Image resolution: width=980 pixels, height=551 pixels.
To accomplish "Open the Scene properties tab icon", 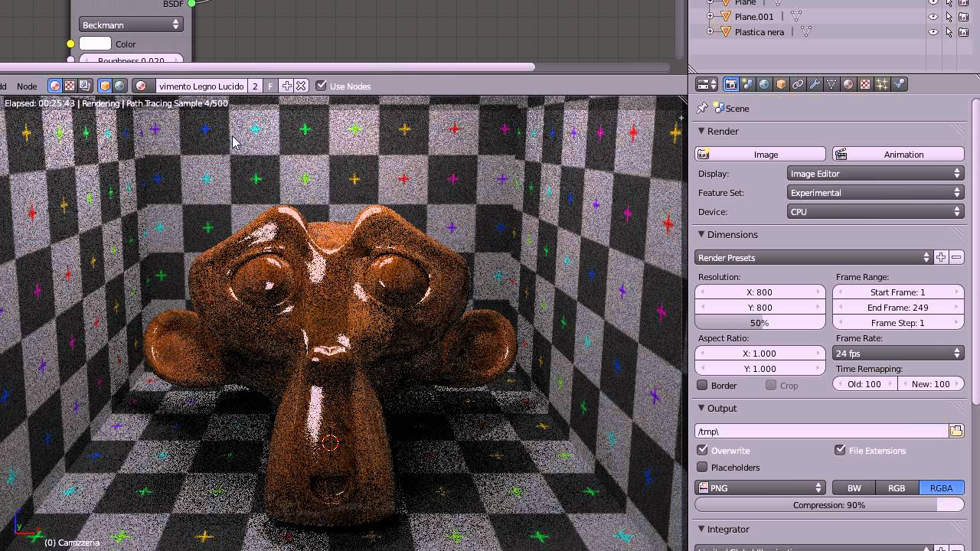I will tap(748, 84).
